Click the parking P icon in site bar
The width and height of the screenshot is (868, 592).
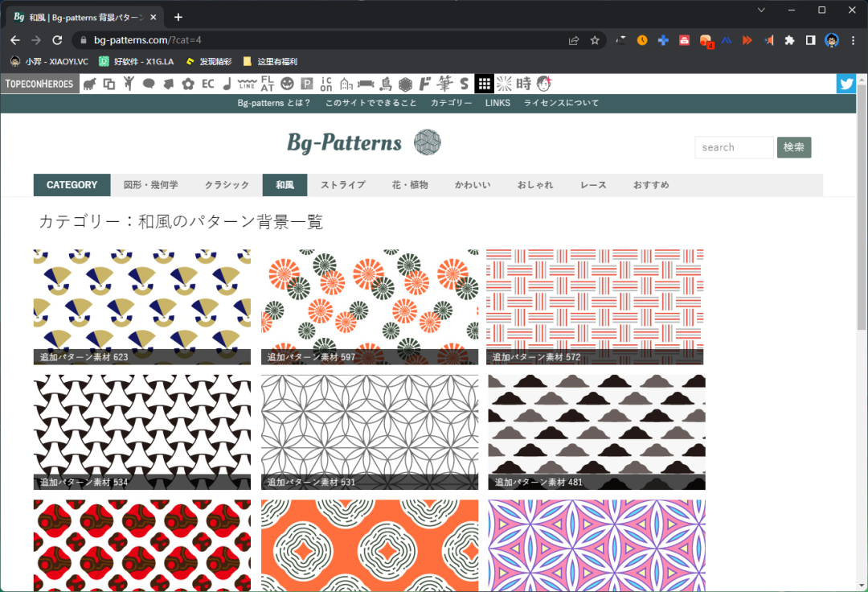pyautogui.click(x=306, y=84)
